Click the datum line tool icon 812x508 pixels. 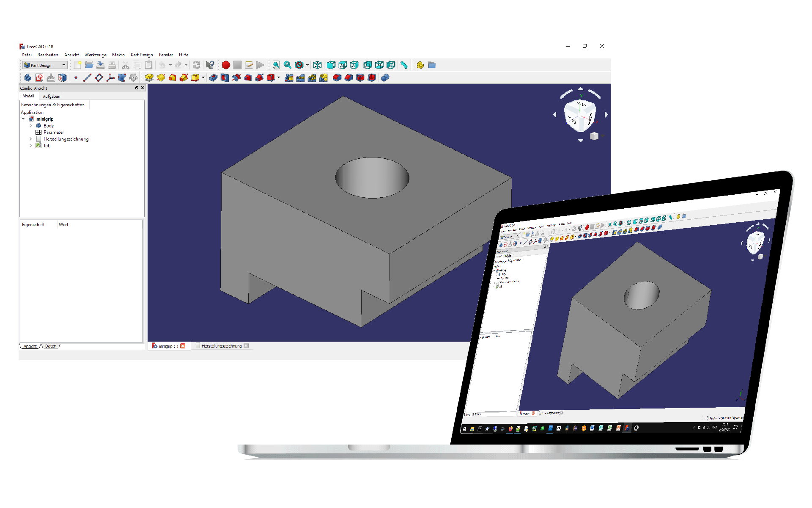coord(87,77)
